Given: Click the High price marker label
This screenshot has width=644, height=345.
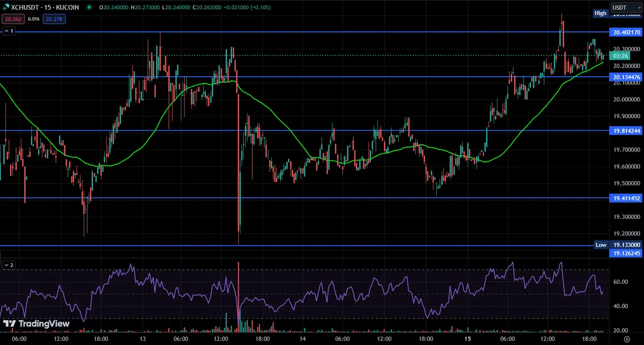Looking at the screenshot, I should [601, 13].
